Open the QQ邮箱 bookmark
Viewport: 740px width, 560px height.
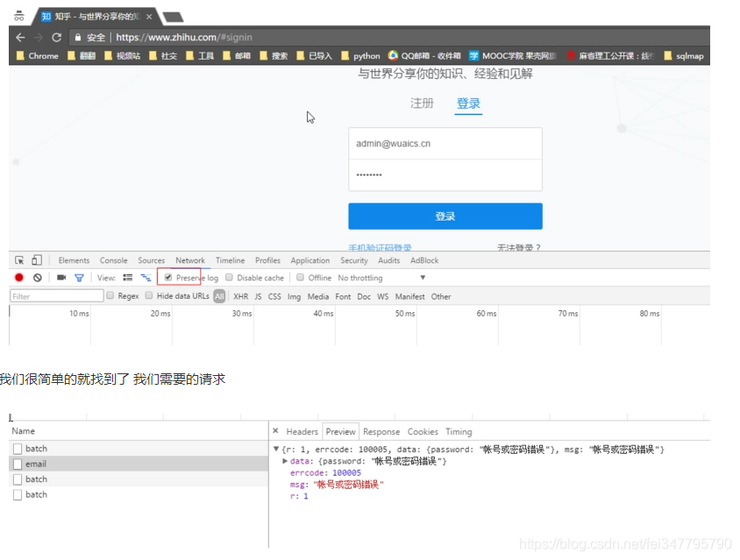[424, 56]
